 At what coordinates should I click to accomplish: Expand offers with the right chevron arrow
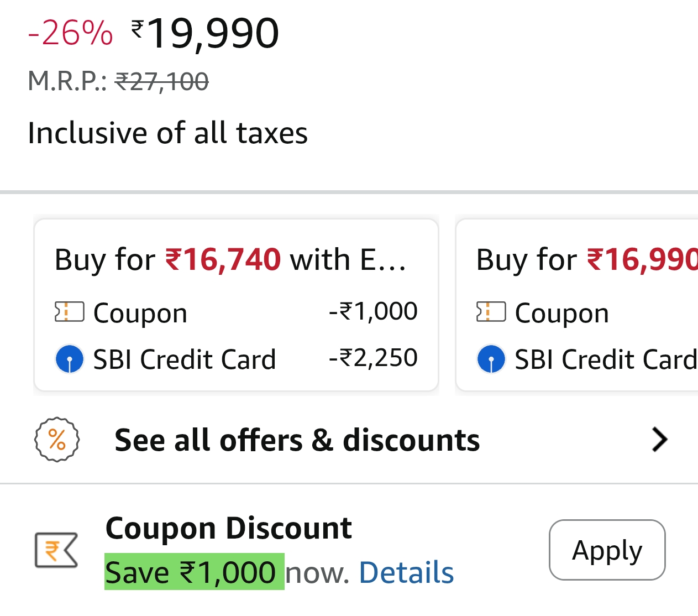(659, 440)
